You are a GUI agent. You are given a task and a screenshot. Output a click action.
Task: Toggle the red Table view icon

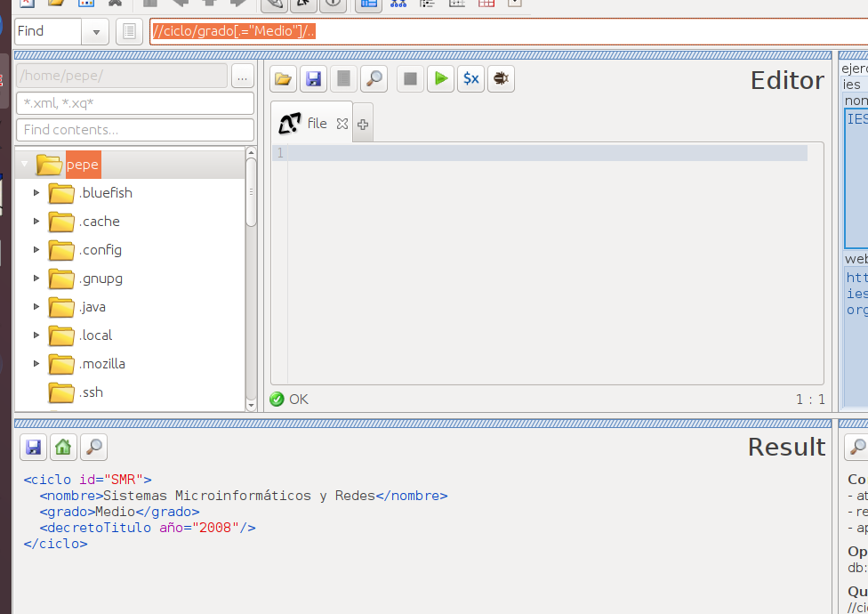coord(486,4)
